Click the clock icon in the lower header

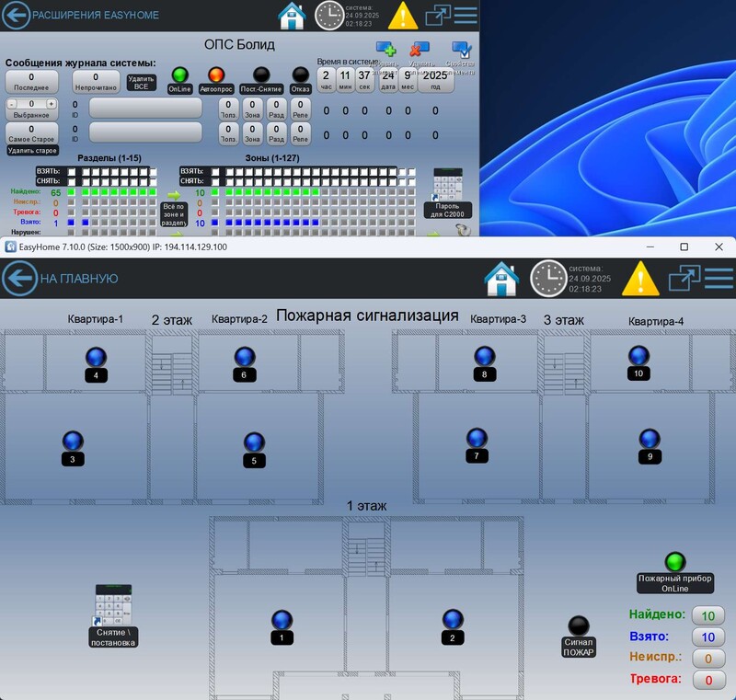pos(548,278)
